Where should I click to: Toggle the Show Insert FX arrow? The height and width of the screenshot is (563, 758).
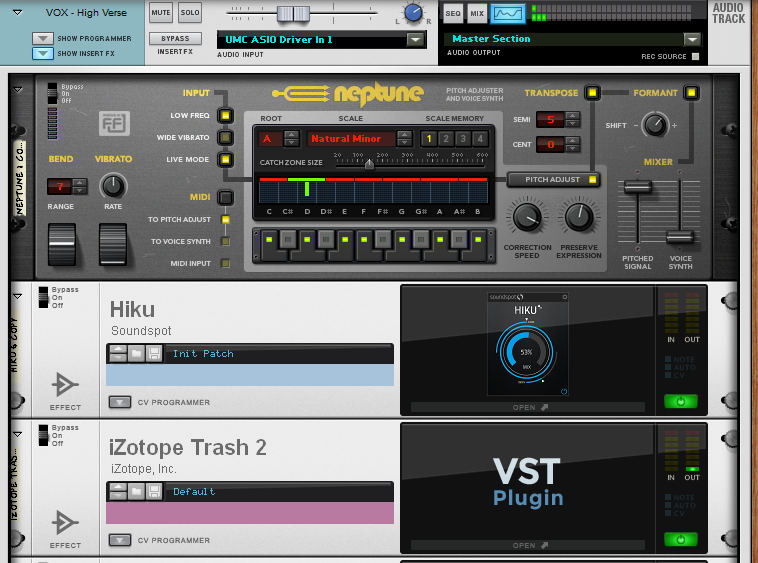pos(43,53)
